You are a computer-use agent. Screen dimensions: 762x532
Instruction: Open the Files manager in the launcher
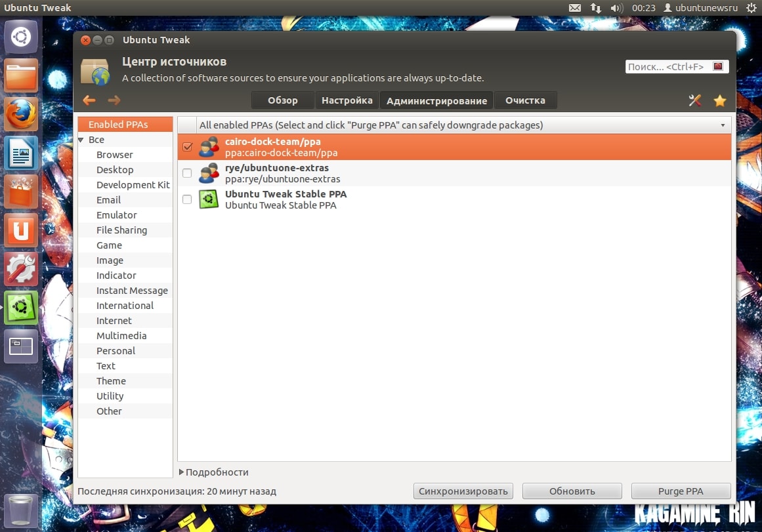click(21, 75)
